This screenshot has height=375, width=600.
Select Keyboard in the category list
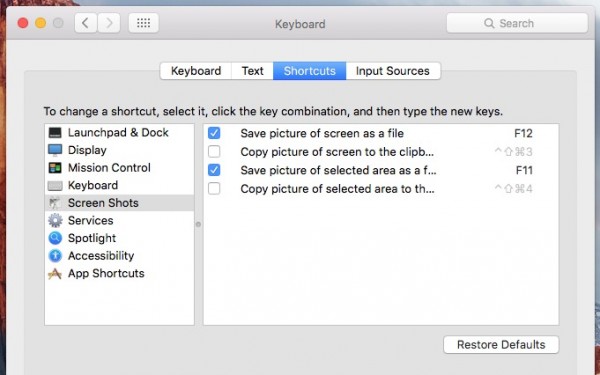point(119,185)
